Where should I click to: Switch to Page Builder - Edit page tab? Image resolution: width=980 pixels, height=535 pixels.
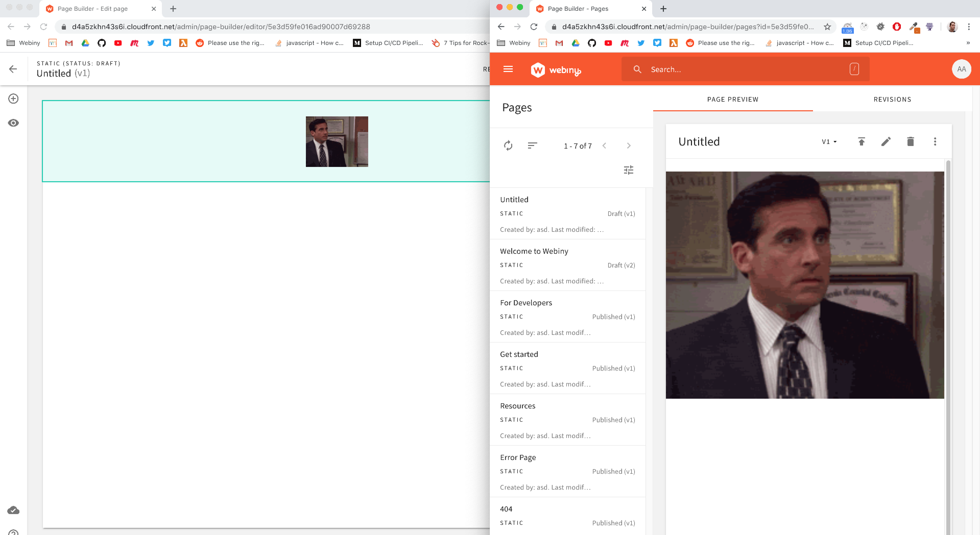tap(100, 9)
